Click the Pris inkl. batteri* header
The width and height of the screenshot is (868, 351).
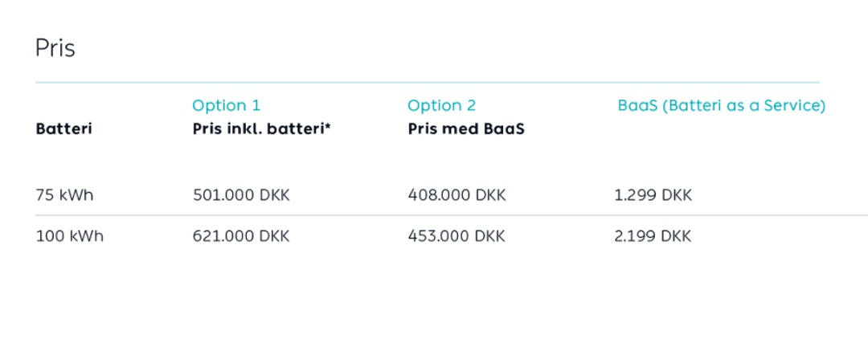click(x=261, y=129)
